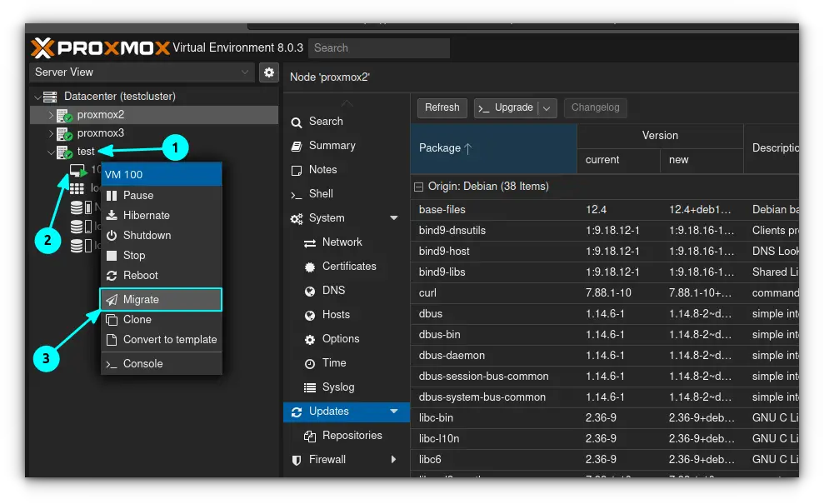The height and width of the screenshot is (504, 824).
Task: Click the Datacenter server-stack icon
Action: tap(50, 97)
